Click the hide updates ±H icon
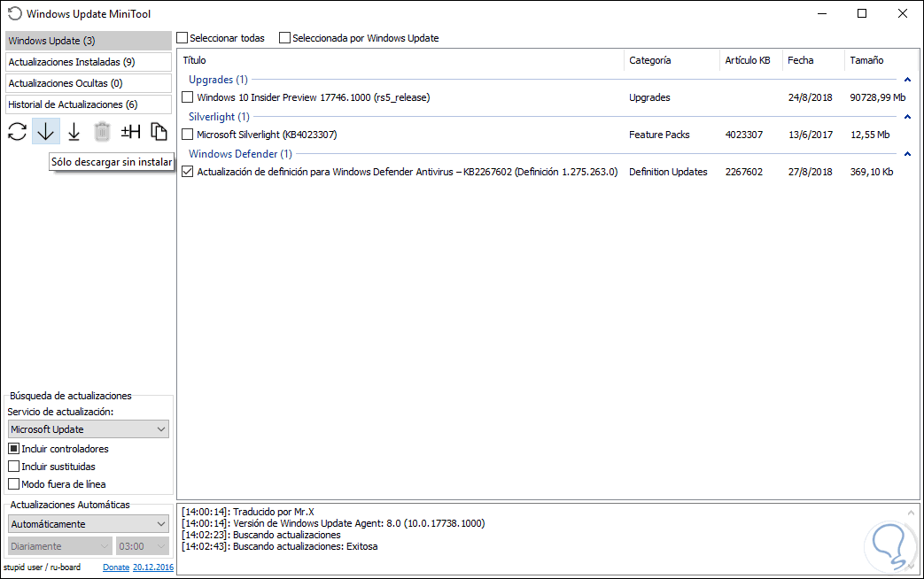This screenshot has width=924, height=579. [130, 131]
